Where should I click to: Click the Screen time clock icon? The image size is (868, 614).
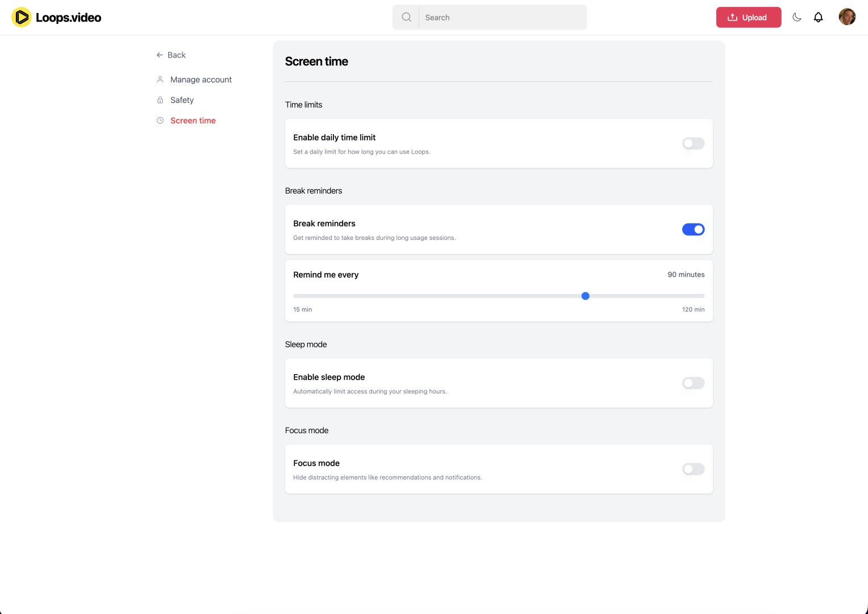160,121
